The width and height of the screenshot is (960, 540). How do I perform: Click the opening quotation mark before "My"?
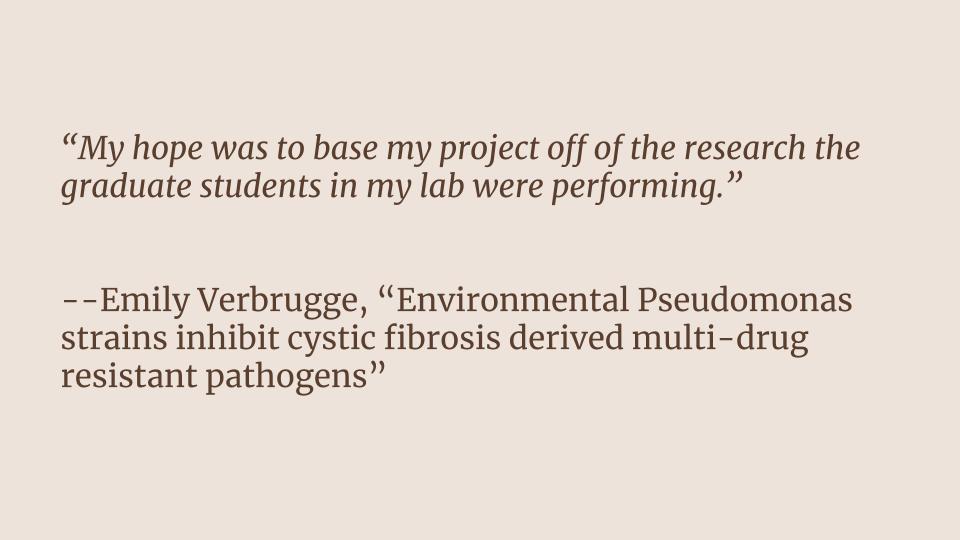[x=70, y=141]
